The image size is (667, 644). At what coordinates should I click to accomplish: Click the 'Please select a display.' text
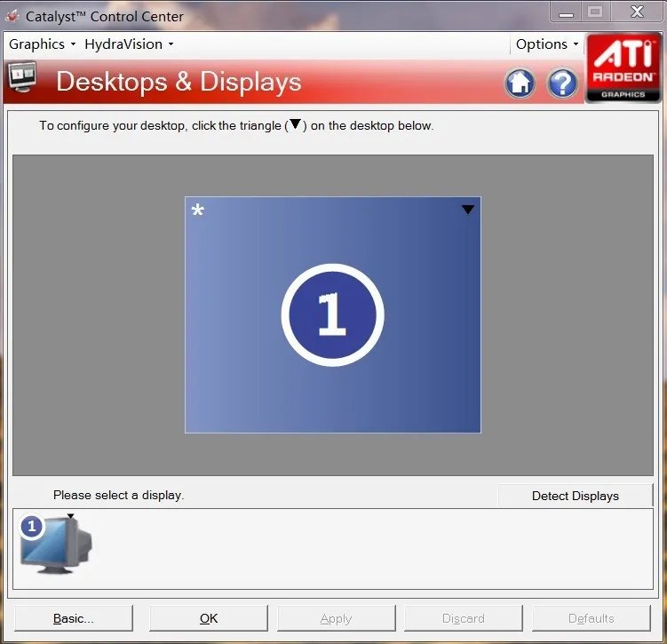[x=119, y=495]
